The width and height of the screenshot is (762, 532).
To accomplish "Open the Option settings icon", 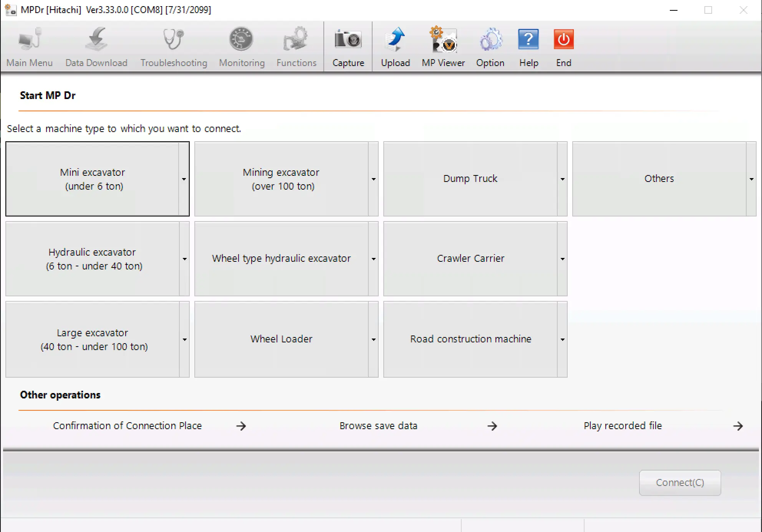I will point(490,40).
